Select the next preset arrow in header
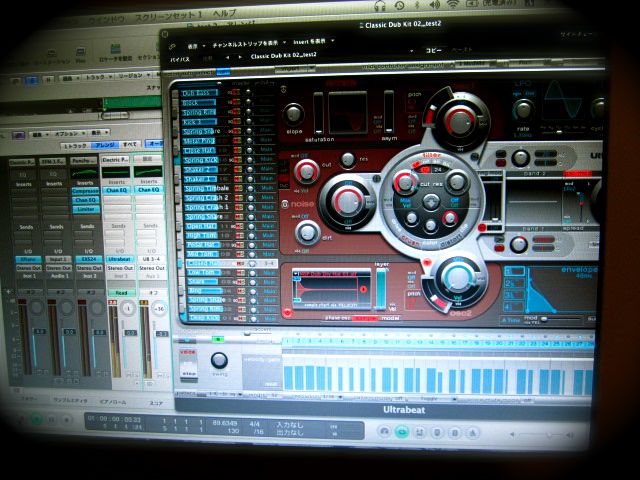640x480 pixels. (x=240, y=57)
